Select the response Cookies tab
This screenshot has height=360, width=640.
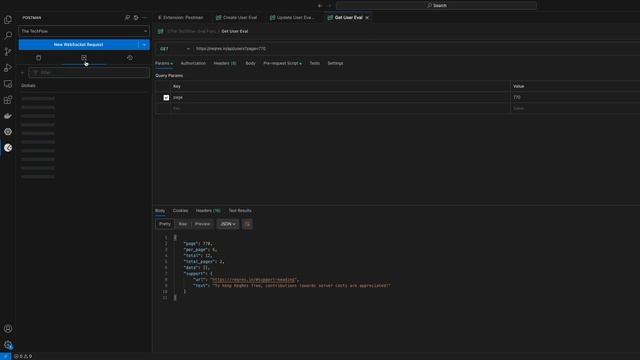tap(180, 211)
